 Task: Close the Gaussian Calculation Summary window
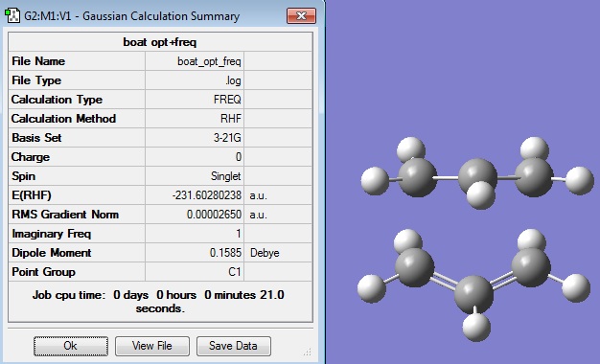(301, 16)
